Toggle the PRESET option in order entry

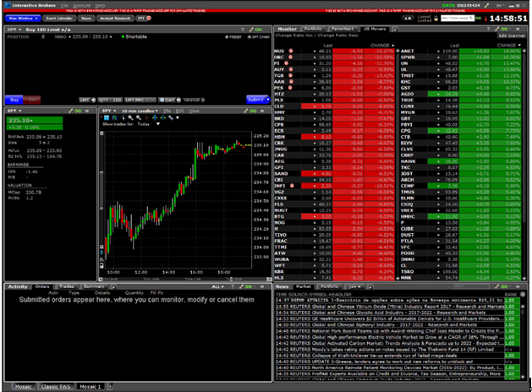(x=233, y=37)
